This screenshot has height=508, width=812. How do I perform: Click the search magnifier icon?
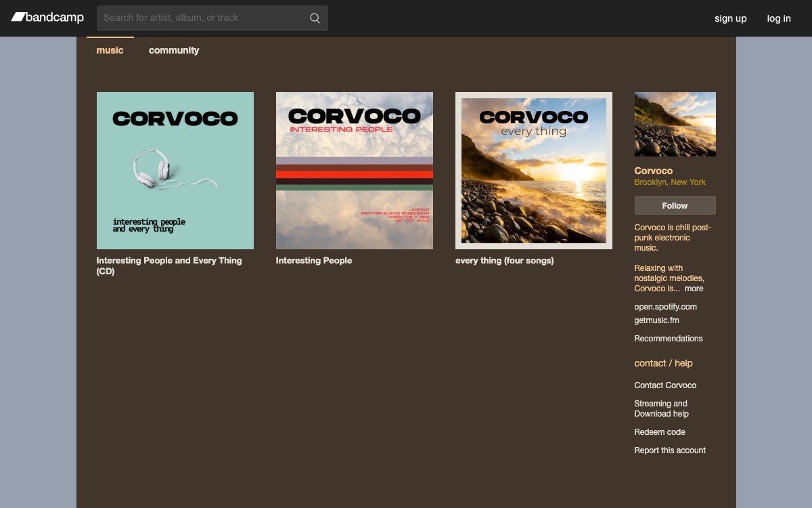click(x=315, y=18)
